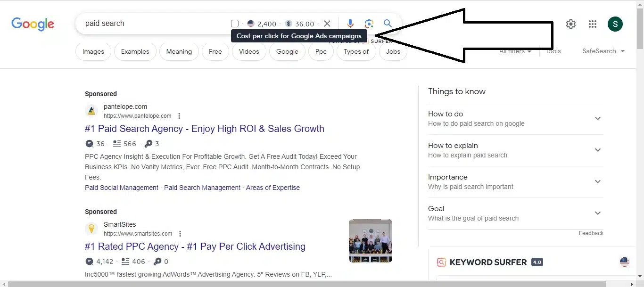The height and width of the screenshot is (287, 644).
Task: Click the SmartSites team photo thumbnail
Action: (371, 241)
